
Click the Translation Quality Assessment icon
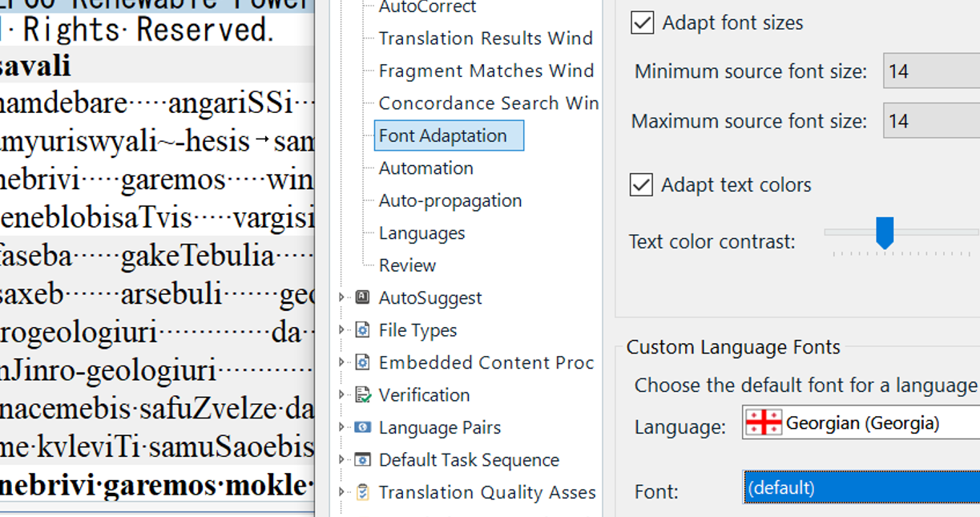coord(362,492)
